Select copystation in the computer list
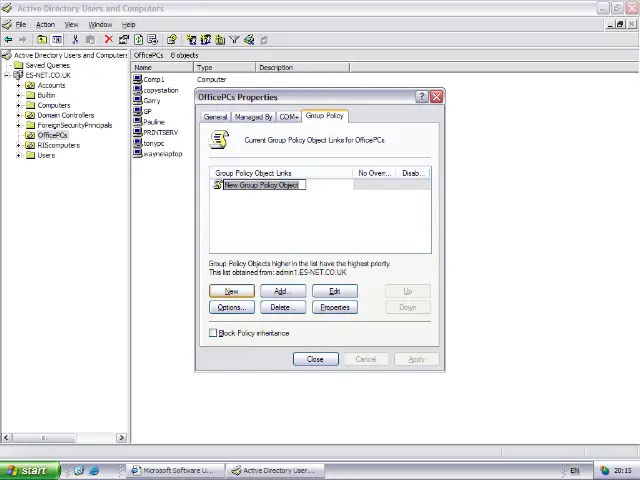The width and height of the screenshot is (640, 480). pos(160,90)
